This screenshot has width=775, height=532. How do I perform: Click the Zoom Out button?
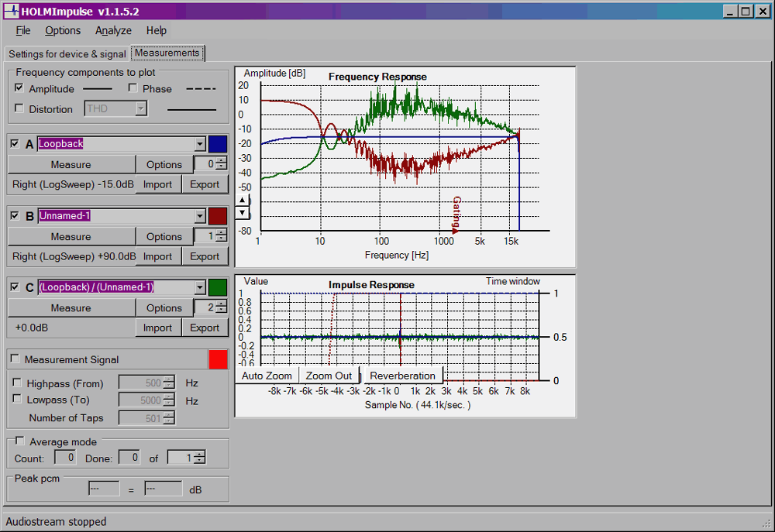coord(329,376)
